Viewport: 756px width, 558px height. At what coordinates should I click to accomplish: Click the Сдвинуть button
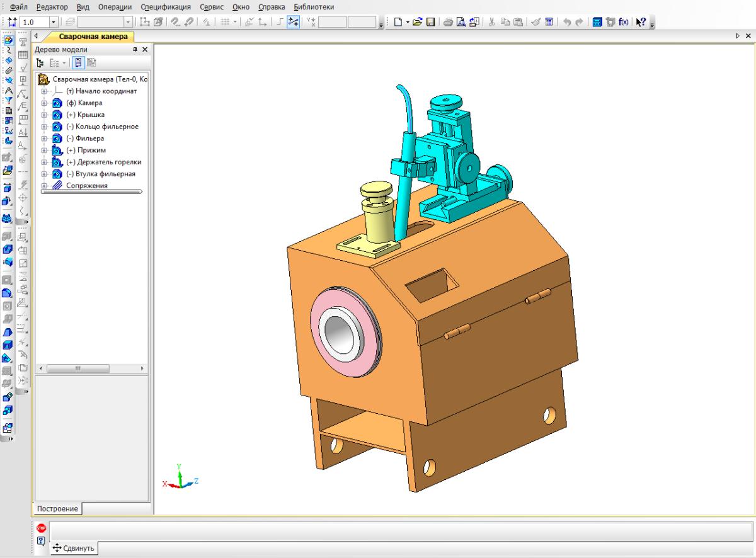click(74, 548)
